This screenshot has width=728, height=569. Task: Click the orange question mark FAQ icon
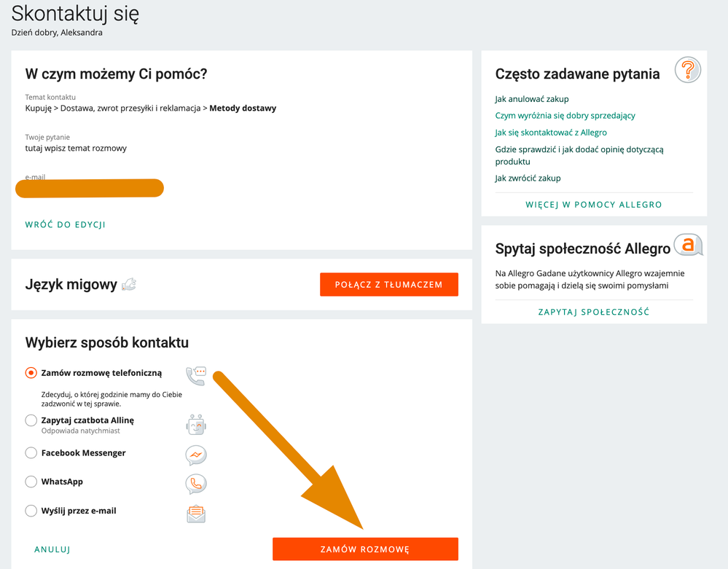click(x=688, y=70)
